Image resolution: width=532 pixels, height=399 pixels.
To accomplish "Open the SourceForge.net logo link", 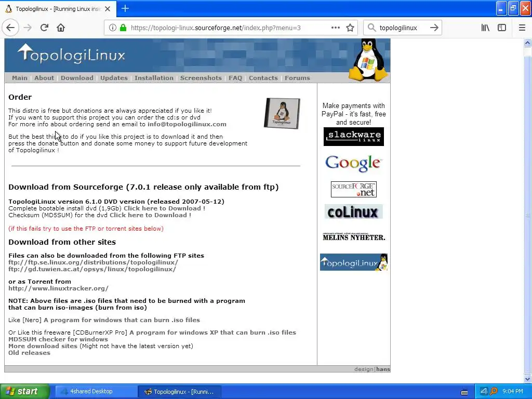I will click(x=353, y=189).
